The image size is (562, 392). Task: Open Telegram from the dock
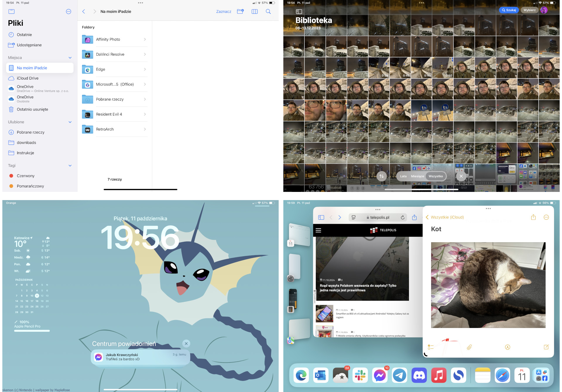[399, 375]
